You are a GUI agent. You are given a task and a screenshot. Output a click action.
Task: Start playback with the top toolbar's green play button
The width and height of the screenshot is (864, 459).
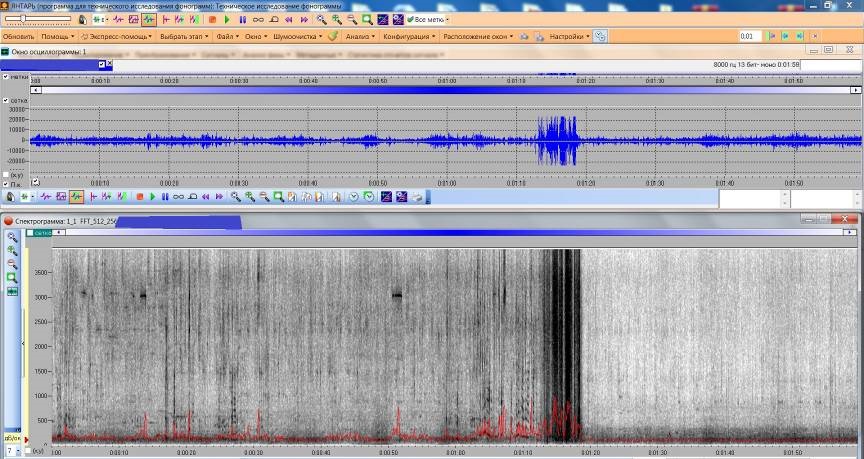pos(227,20)
